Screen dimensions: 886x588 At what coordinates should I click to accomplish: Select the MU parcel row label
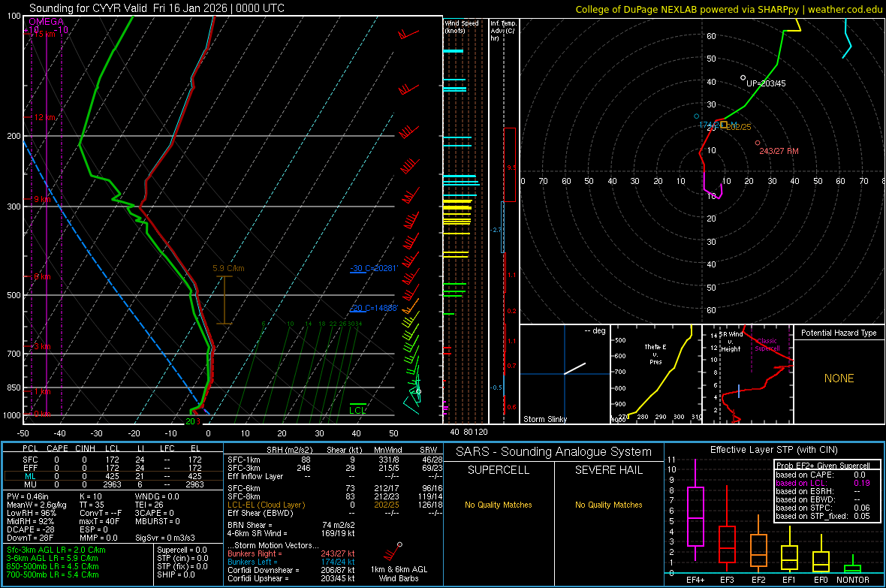(30, 484)
